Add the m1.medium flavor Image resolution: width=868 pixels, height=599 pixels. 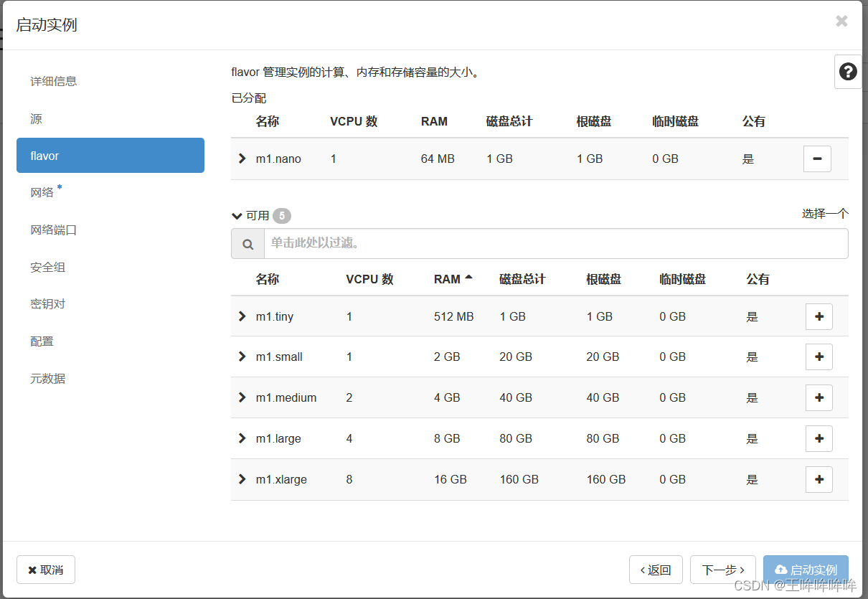(x=819, y=397)
